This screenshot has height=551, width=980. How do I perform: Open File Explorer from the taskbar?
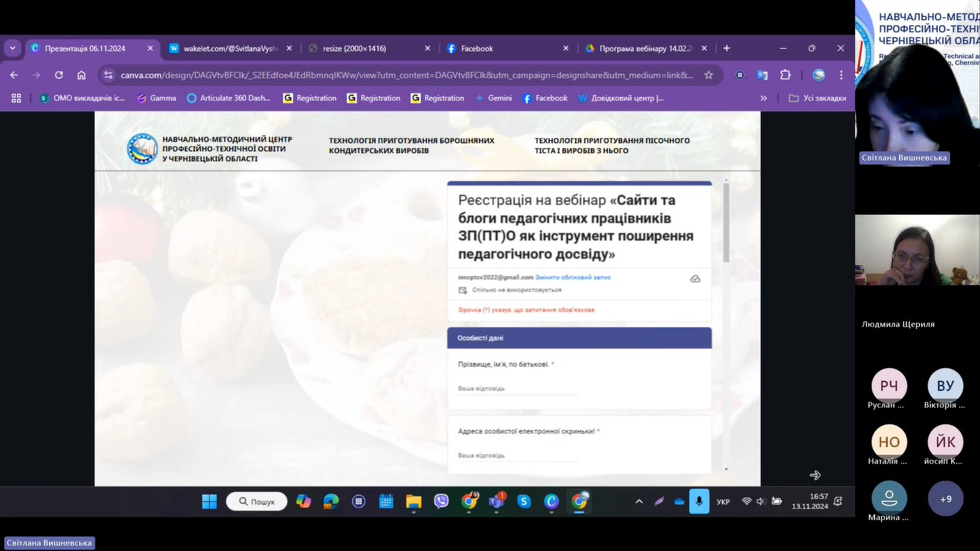coord(413,501)
